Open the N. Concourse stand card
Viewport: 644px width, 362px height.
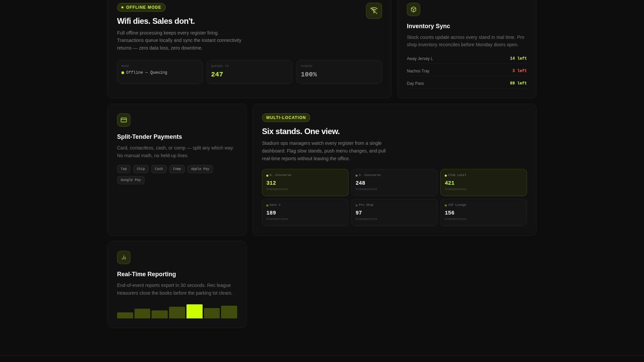[305, 183]
